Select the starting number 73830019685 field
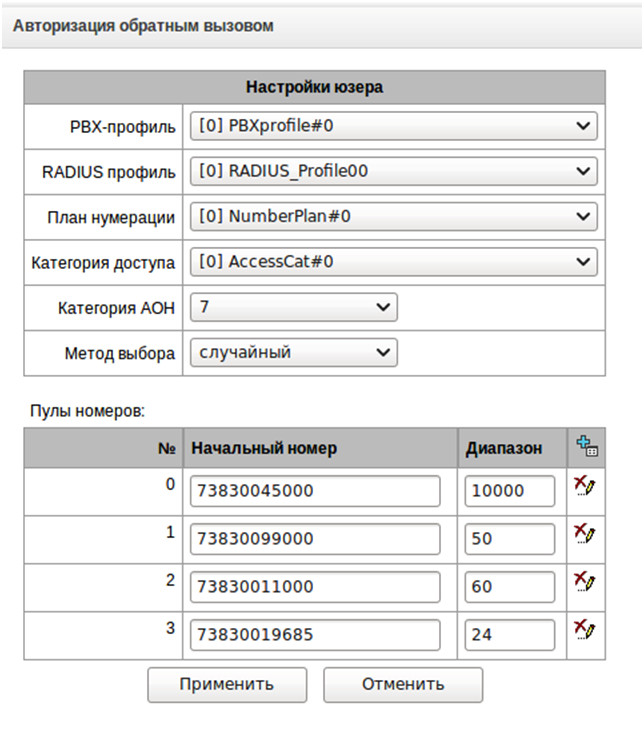The height and width of the screenshot is (741, 644). [315, 634]
